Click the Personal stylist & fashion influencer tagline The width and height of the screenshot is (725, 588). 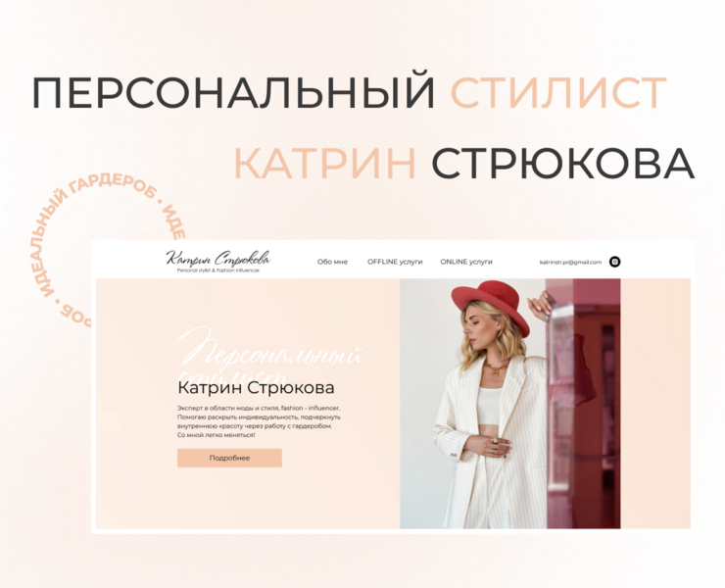pos(217,270)
